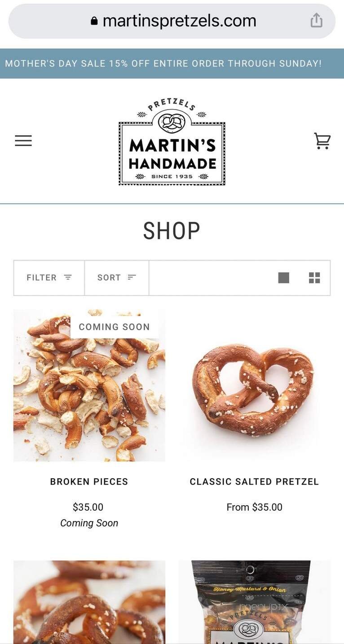344x644 pixels.
Task: Tap the Mother's Day Sale banner
Action: pos(172,63)
